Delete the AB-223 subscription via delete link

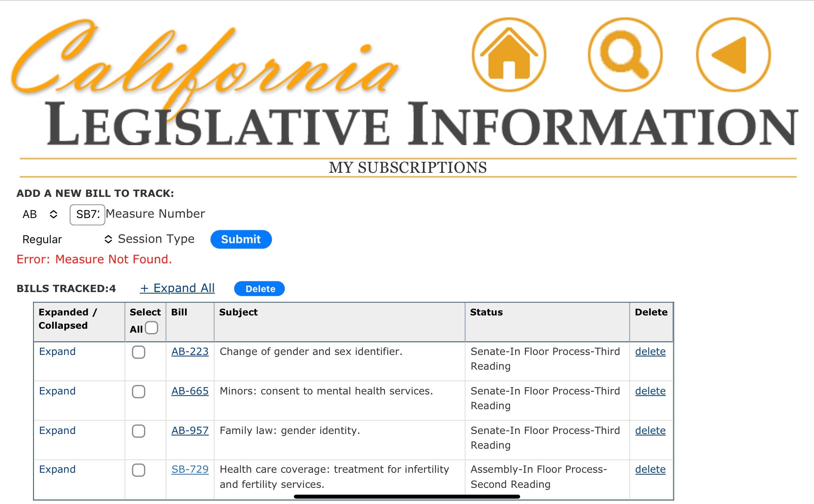[650, 351]
